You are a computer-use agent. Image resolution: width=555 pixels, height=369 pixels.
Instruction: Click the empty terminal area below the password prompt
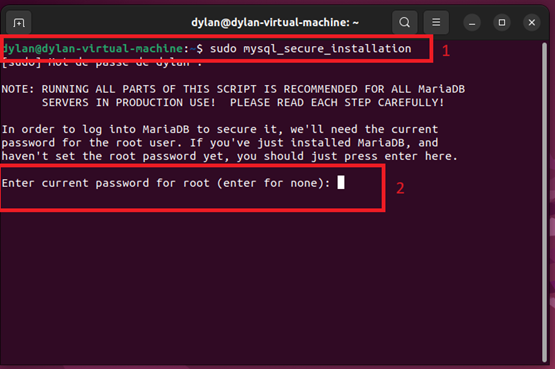pos(271,287)
